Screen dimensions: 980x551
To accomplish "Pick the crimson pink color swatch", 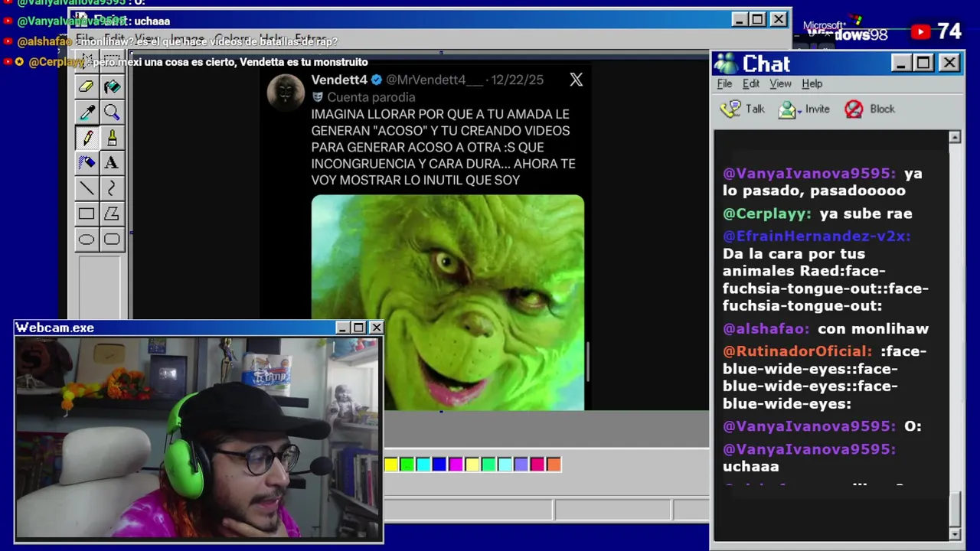I will click(x=537, y=464).
